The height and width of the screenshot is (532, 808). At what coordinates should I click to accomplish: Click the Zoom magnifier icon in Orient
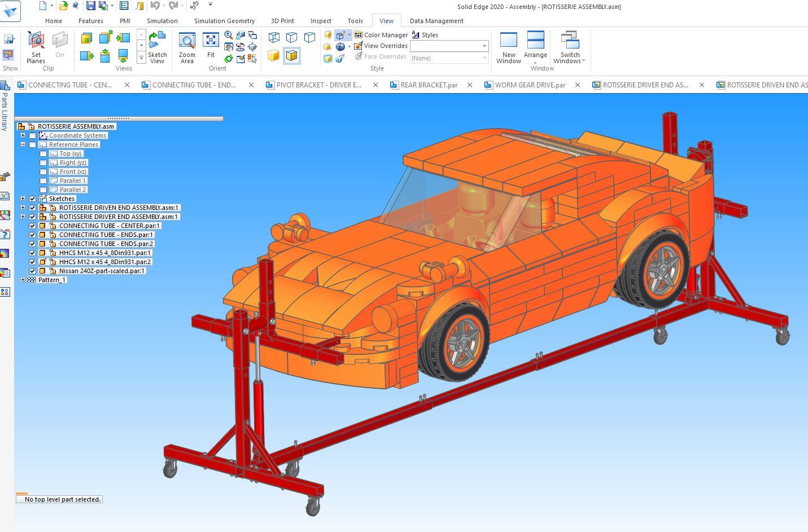229,35
